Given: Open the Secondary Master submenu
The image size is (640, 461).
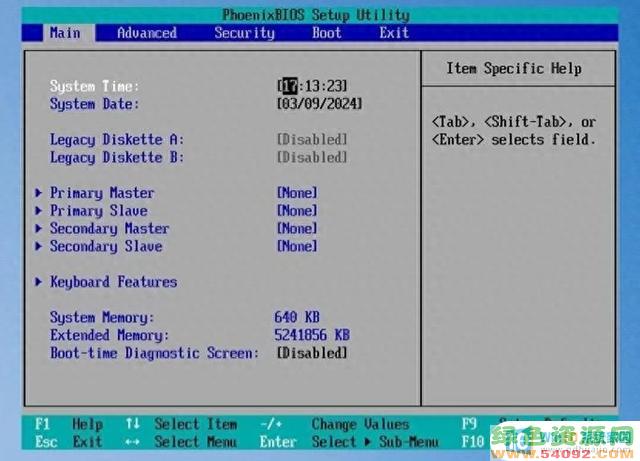Looking at the screenshot, I should tap(109, 228).
